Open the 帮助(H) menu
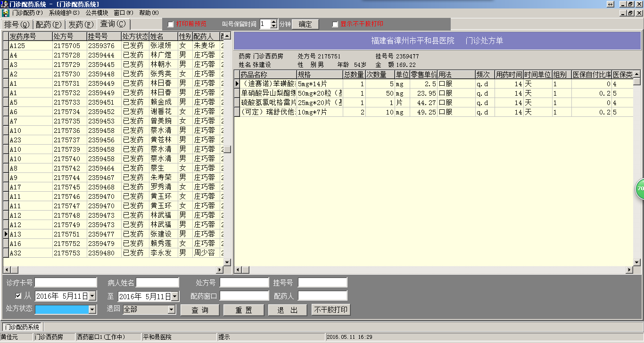The width and height of the screenshot is (644, 343). click(x=149, y=13)
